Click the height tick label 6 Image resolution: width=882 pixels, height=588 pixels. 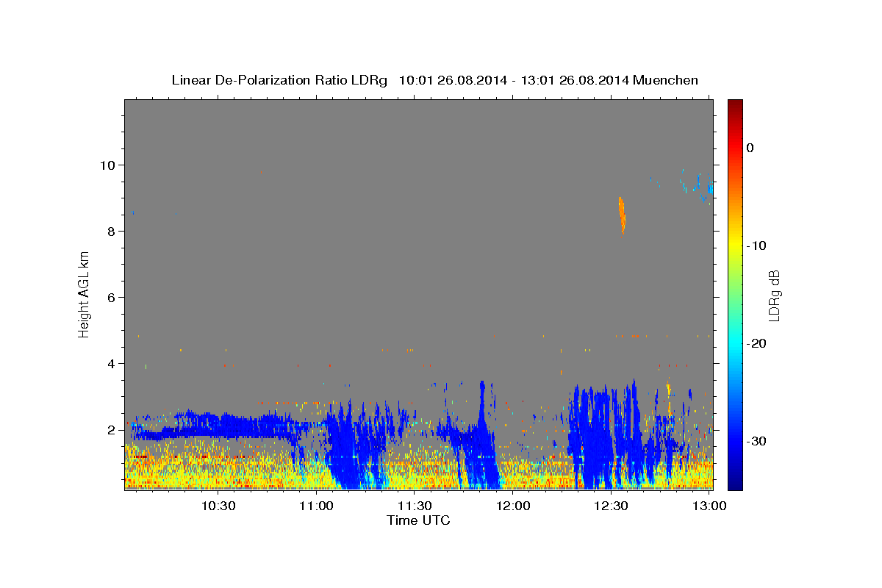coord(112,298)
